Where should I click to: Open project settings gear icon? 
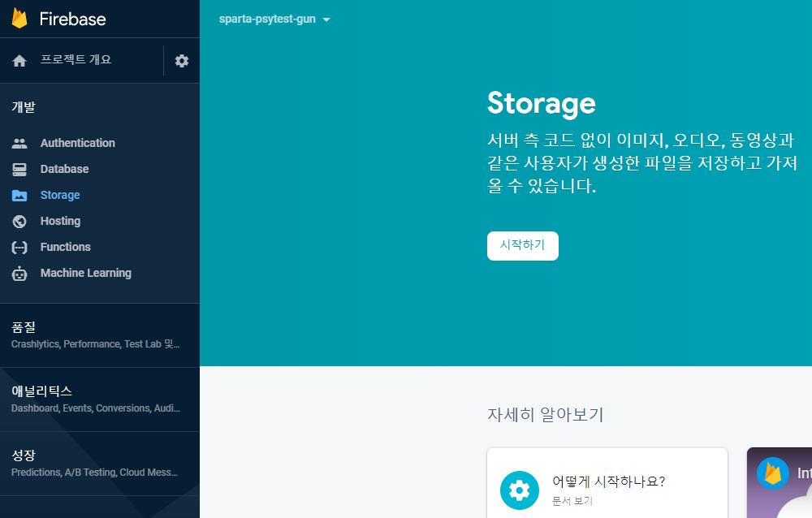tap(182, 61)
